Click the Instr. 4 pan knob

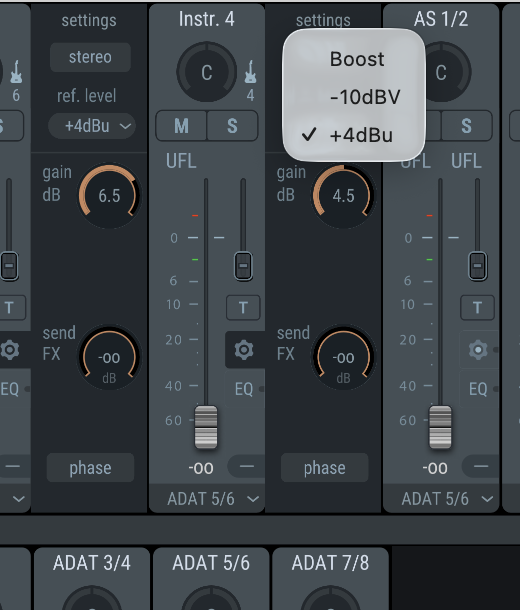click(x=207, y=72)
